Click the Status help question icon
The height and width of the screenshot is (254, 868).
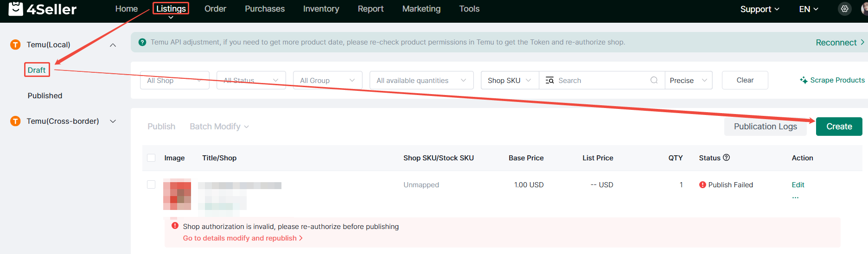coord(727,158)
